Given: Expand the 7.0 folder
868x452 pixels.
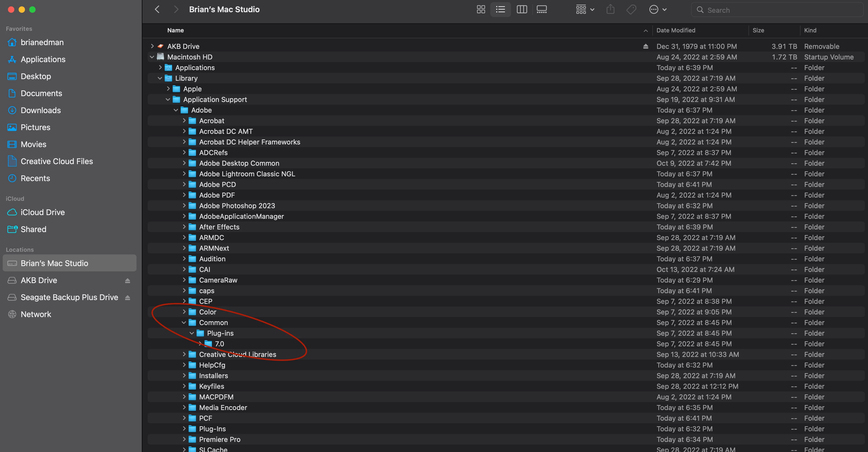Looking at the screenshot, I should [200, 344].
